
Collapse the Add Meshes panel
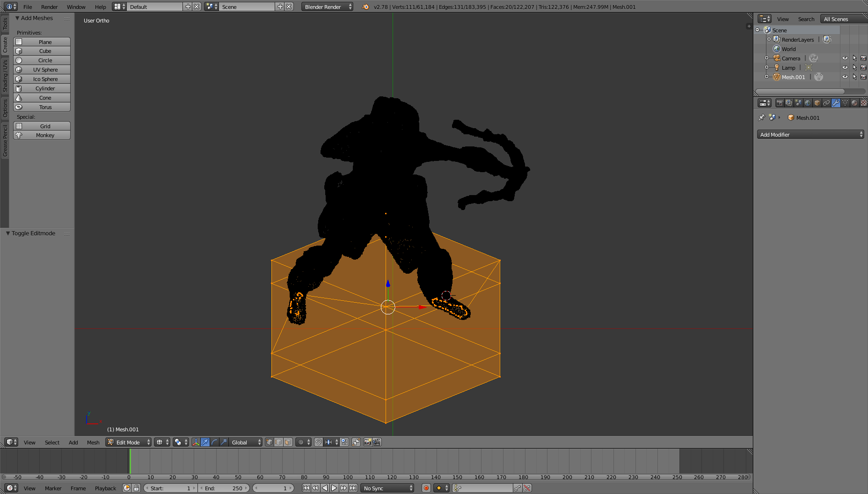(x=17, y=18)
